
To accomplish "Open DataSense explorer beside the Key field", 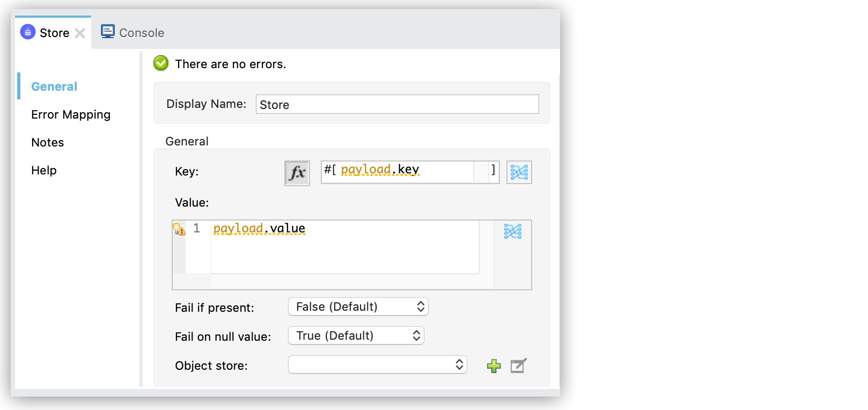I will click(518, 172).
